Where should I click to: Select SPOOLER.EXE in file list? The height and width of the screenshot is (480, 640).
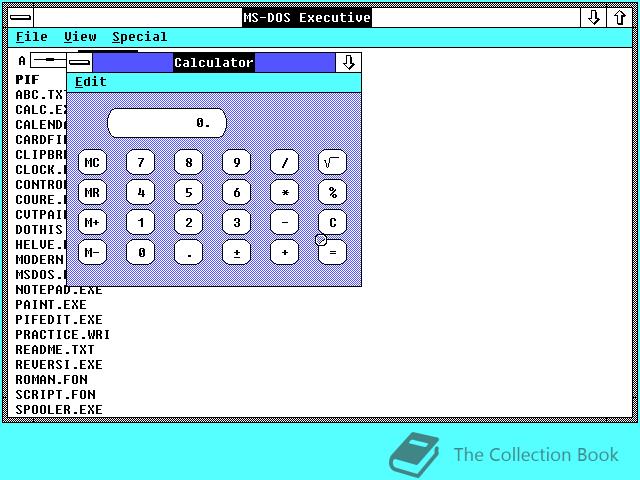pyautogui.click(x=59, y=409)
